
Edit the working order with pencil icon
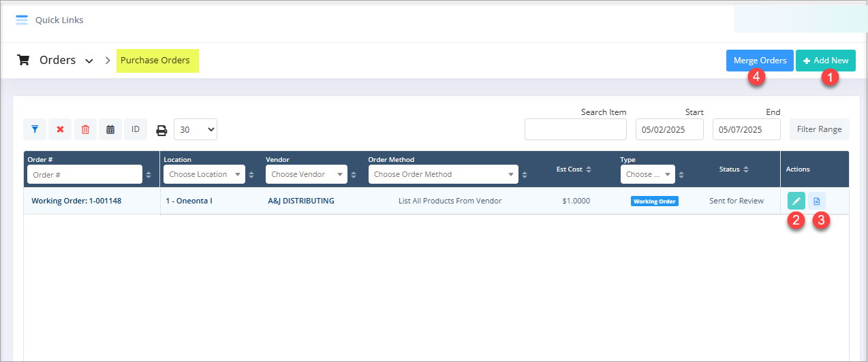pyautogui.click(x=796, y=201)
